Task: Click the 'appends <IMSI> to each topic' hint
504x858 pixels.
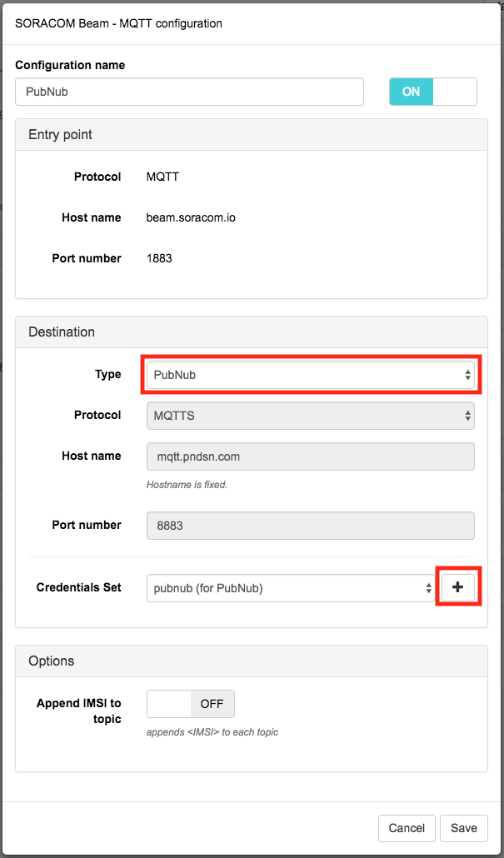Action: [x=212, y=732]
